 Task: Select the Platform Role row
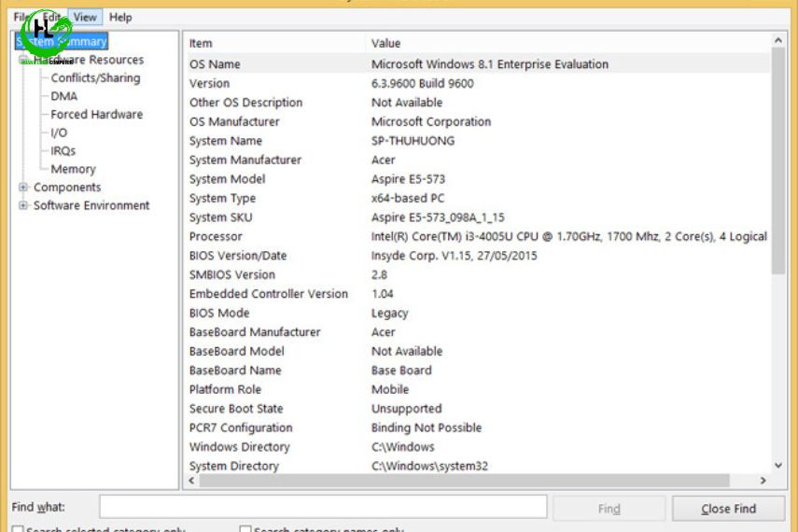[x=477, y=389]
